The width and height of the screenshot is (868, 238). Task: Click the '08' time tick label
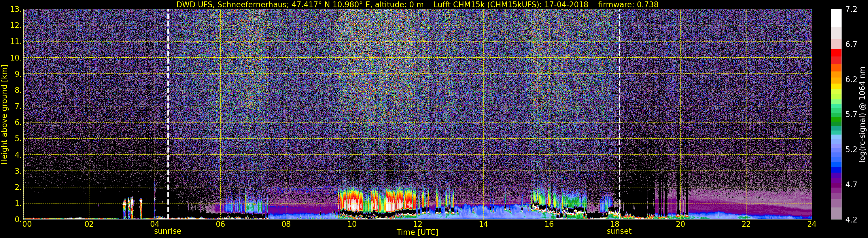tap(286, 224)
